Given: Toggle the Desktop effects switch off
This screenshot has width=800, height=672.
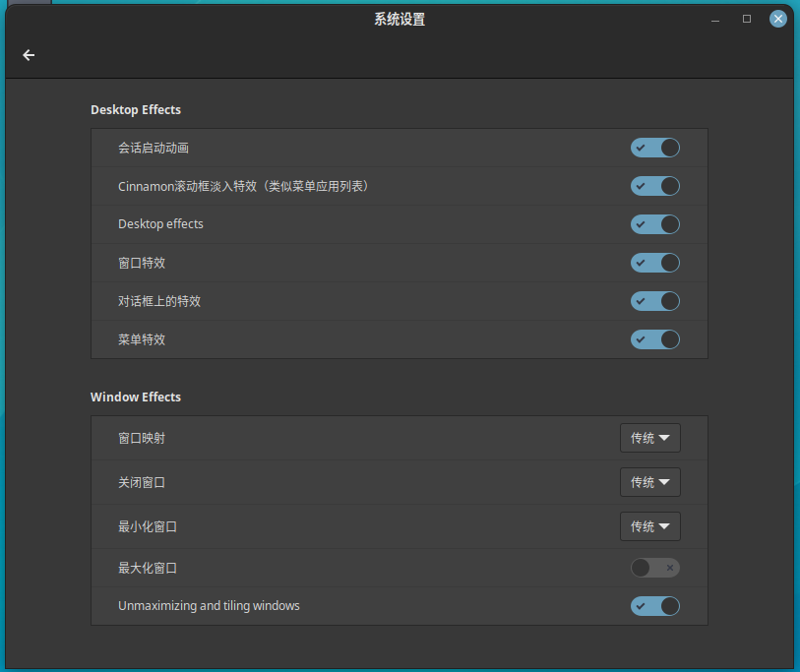Looking at the screenshot, I should coord(655,224).
